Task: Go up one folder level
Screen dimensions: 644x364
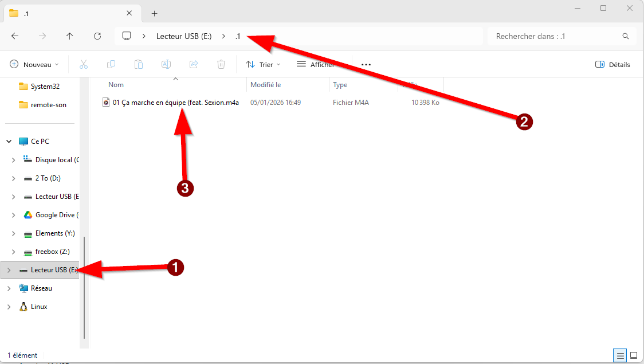Action: pos(70,36)
